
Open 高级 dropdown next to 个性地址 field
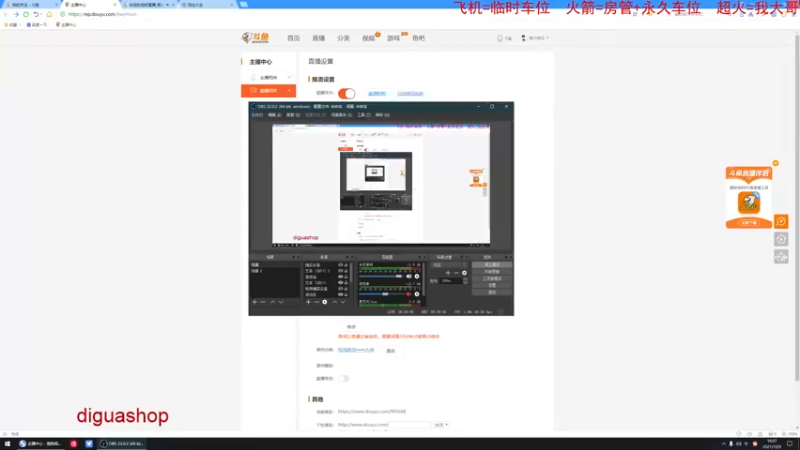point(441,424)
